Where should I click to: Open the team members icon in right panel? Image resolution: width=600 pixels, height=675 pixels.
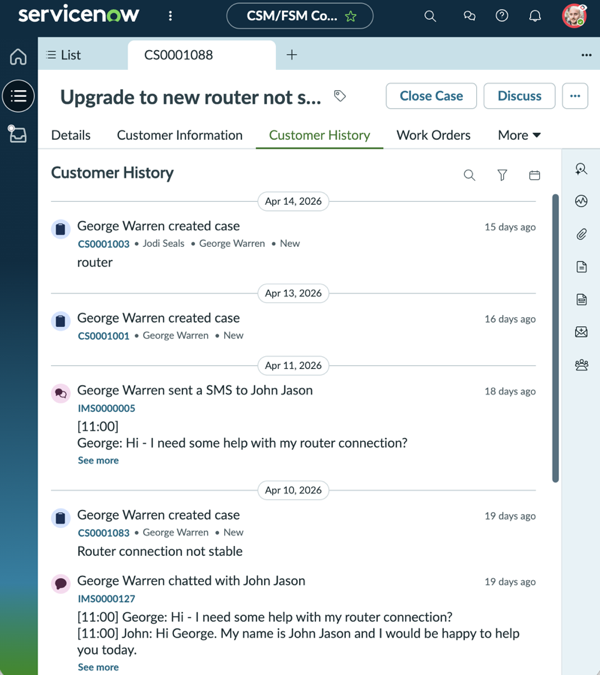[x=581, y=365]
